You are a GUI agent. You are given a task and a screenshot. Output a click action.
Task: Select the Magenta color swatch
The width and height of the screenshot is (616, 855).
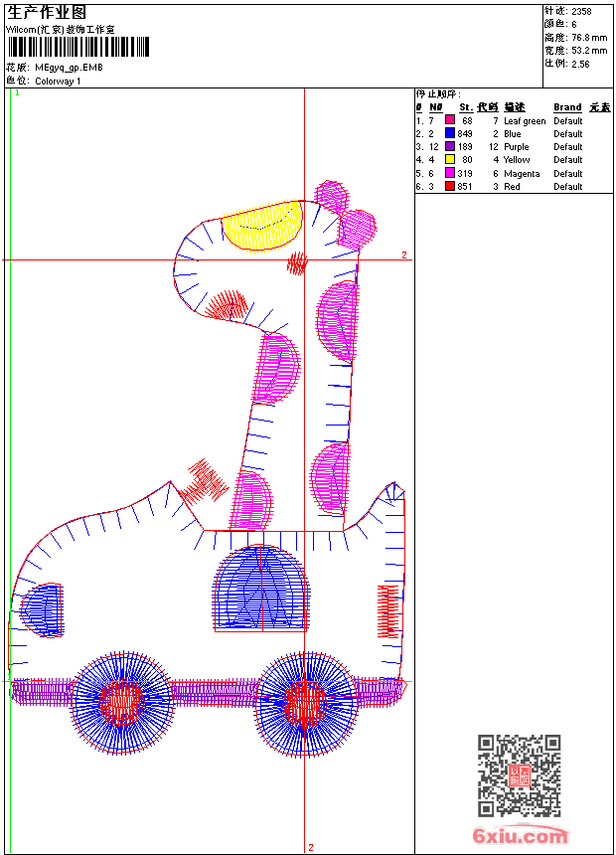450,173
